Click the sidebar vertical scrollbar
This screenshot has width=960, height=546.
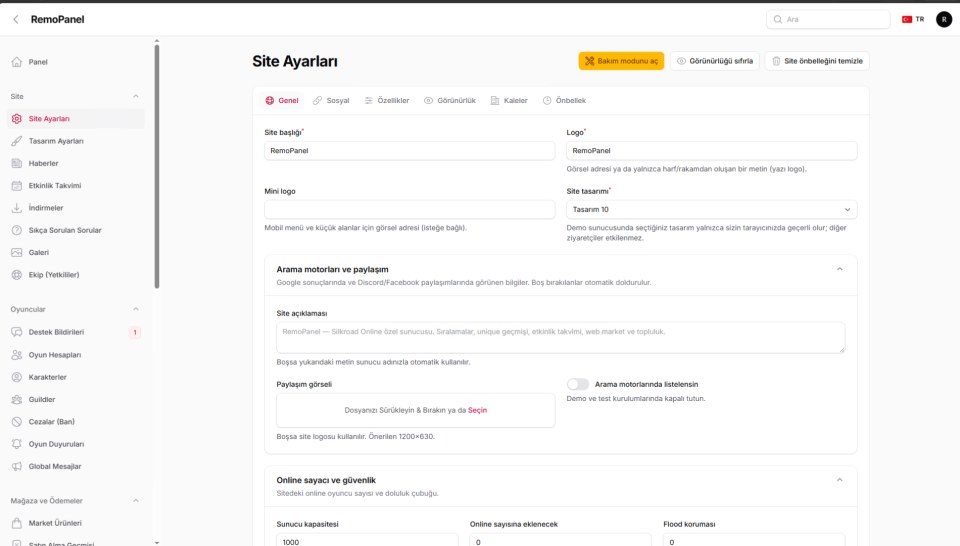click(157, 166)
